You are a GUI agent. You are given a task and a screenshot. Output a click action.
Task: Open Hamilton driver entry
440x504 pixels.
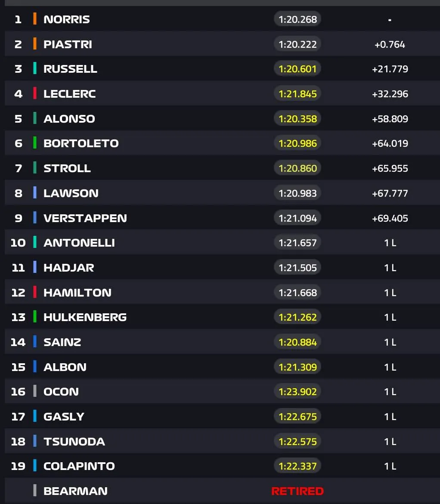click(77, 293)
